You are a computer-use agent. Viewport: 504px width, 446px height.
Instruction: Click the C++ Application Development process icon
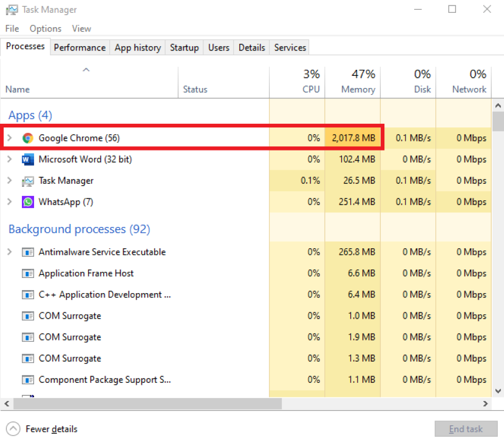(28, 294)
